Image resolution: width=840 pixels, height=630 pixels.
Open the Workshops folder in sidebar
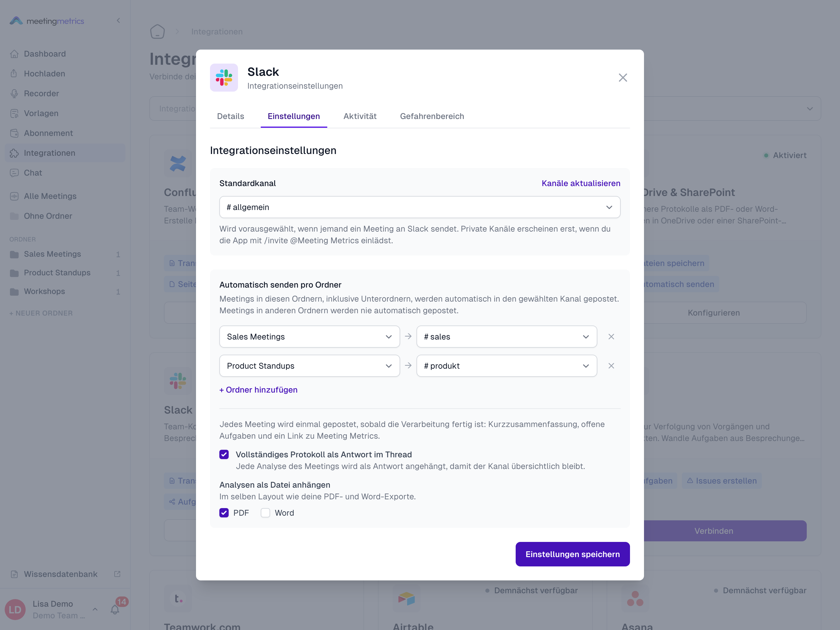(x=65, y=291)
